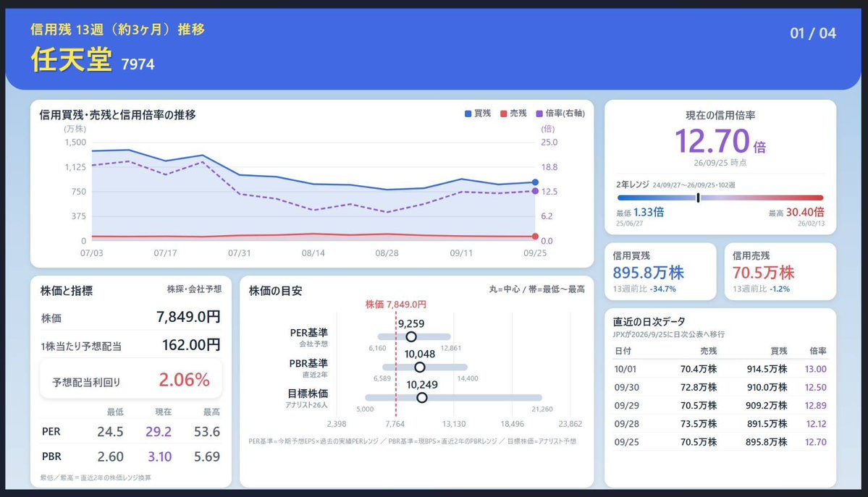Click the 最高 30.40倍 range value
Viewport: 868px width, 497px height.
796,212
